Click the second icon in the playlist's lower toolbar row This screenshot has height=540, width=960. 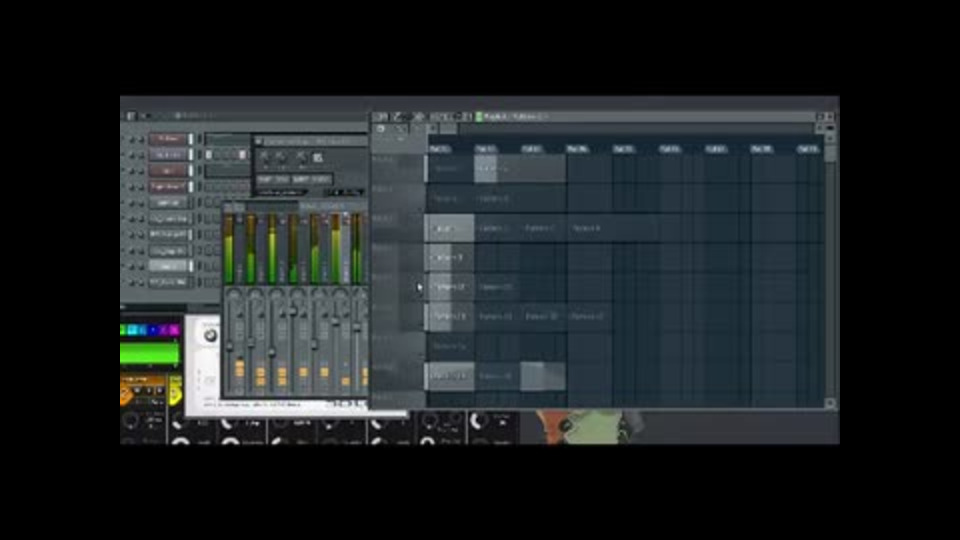point(400,129)
